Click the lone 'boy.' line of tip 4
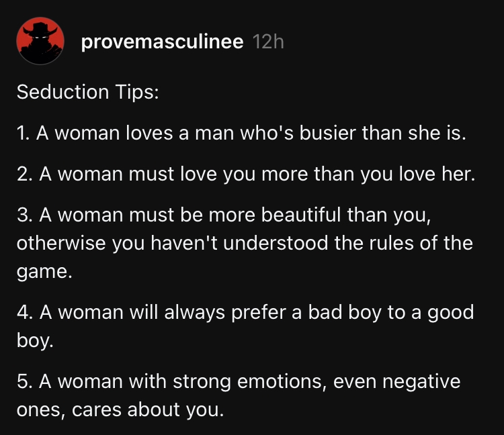This screenshot has width=504, height=435. 35,340
